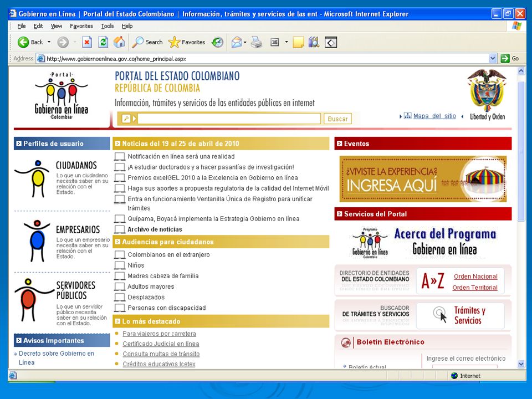Click the site map icon next to Mapa del sitio
Image resolution: width=532 pixels, height=399 pixels.
(x=407, y=116)
